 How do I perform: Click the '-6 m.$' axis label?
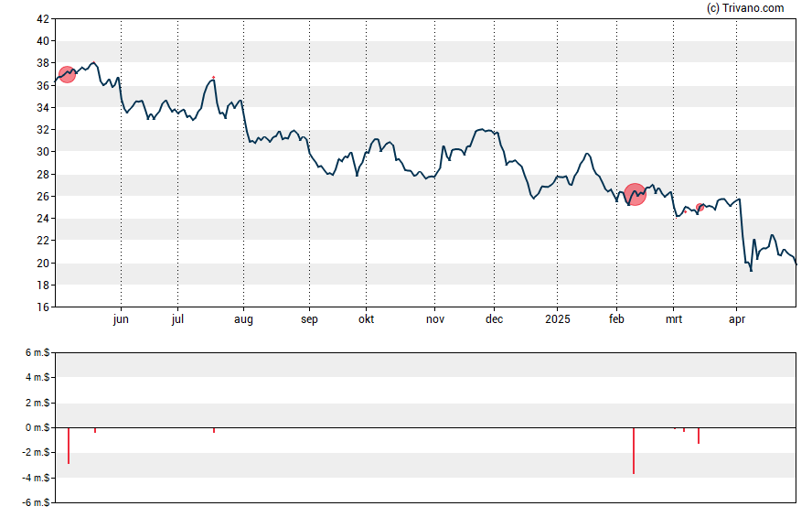click(x=36, y=502)
